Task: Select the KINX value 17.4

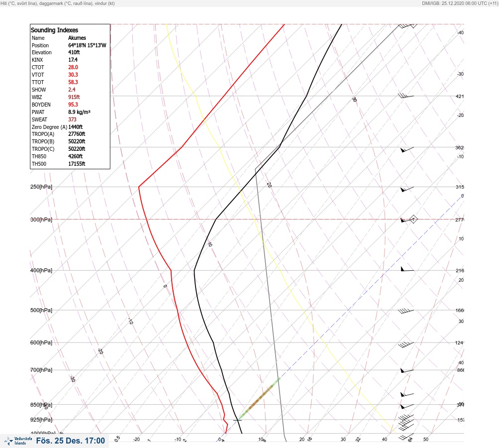Action: 73,60
